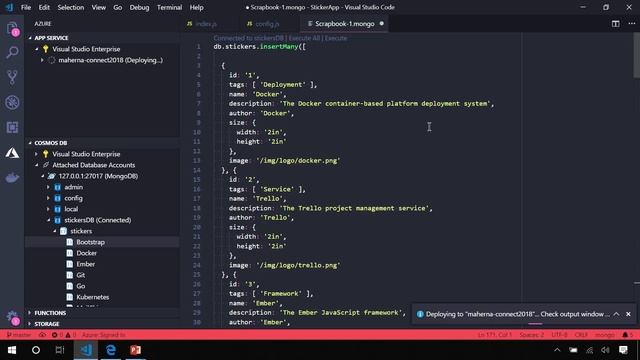Collapse the stickers collection
The width and height of the screenshot is (640, 360).
point(54,231)
